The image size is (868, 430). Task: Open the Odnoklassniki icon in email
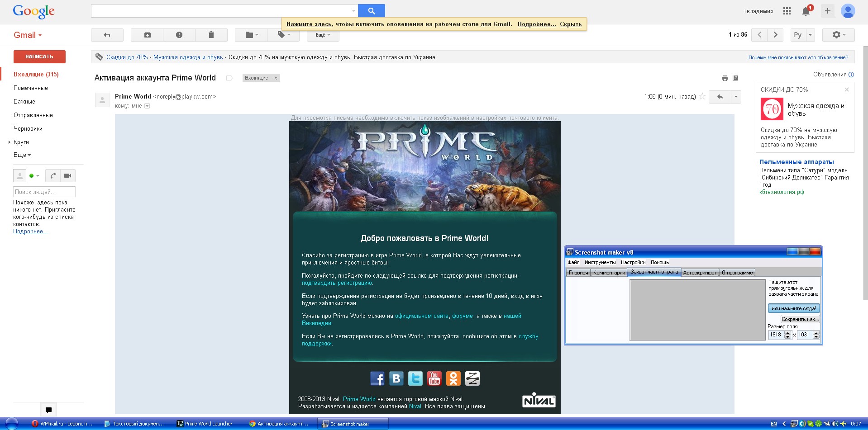tap(453, 378)
